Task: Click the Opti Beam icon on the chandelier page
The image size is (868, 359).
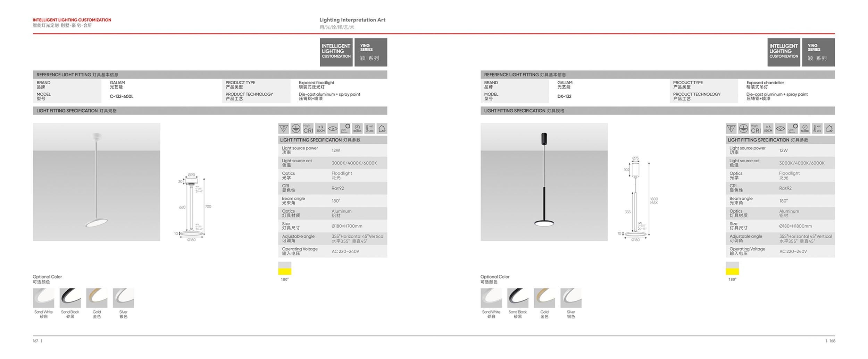Action: coord(793,128)
